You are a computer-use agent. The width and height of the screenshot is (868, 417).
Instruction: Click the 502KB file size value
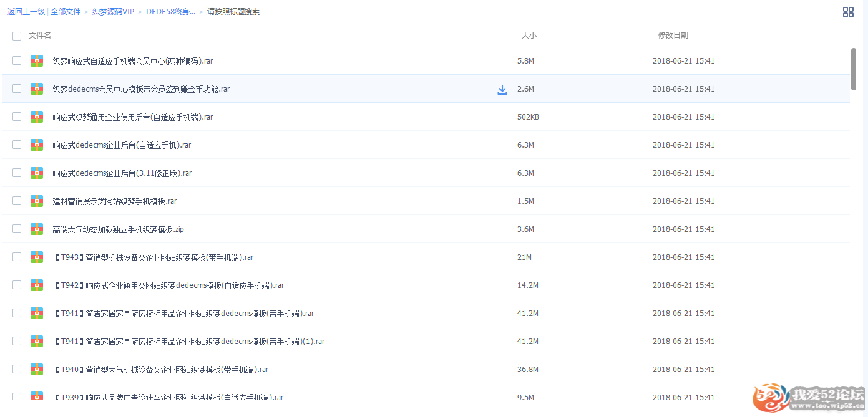click(528, 117)
